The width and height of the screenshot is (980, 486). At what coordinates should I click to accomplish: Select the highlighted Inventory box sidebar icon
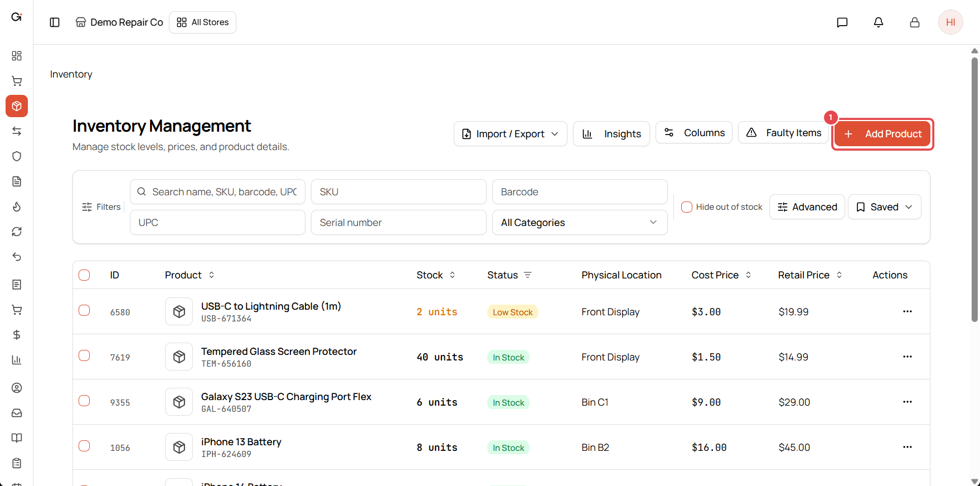(x=17, y=106)
